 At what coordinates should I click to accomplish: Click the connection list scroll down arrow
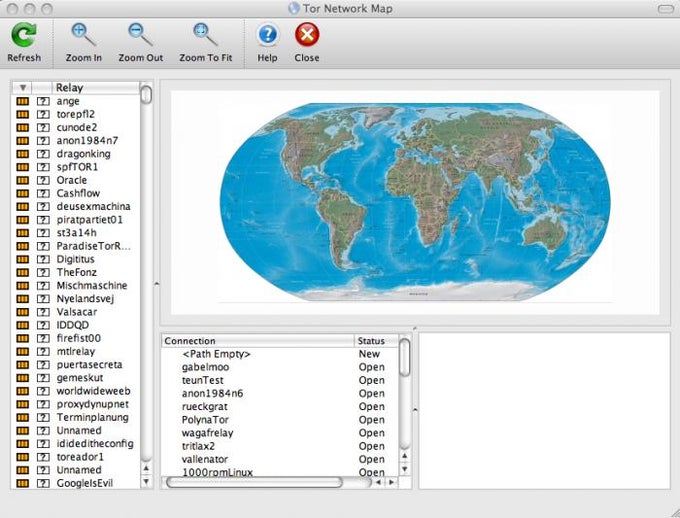tap(404, 469)
